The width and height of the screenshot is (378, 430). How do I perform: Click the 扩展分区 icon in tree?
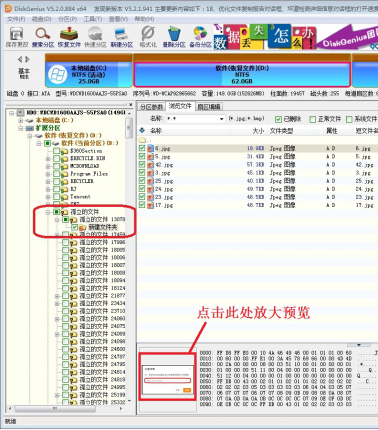coord(30,128)
